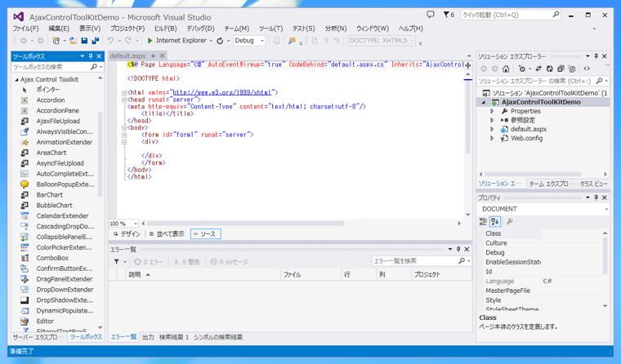Click the 並べて表示 split view button
The height and width of the screenshot is (364, 621).
tap(167, 234)
